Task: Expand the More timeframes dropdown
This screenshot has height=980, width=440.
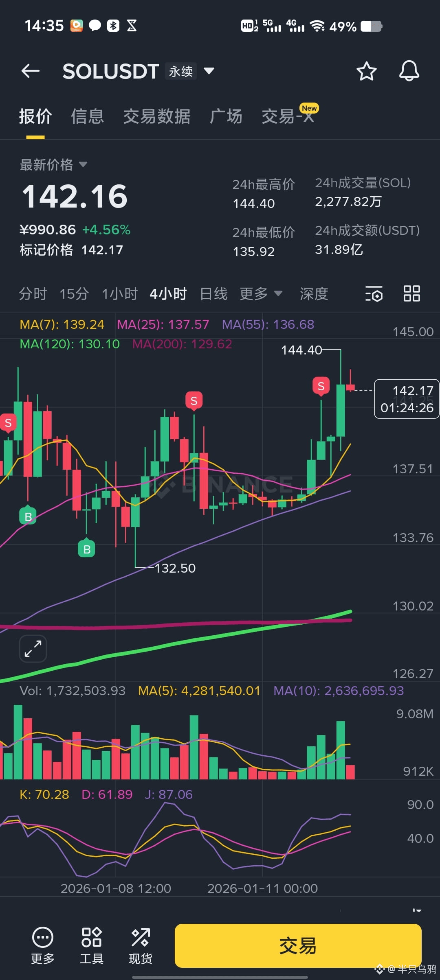Action: pos(261,293)
